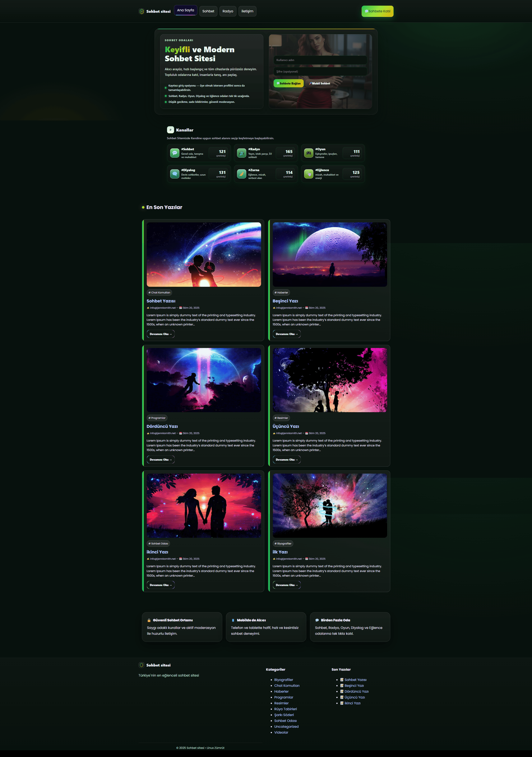
Task: Click the Sohbet sitesi logo in the header
Action: 155,11
